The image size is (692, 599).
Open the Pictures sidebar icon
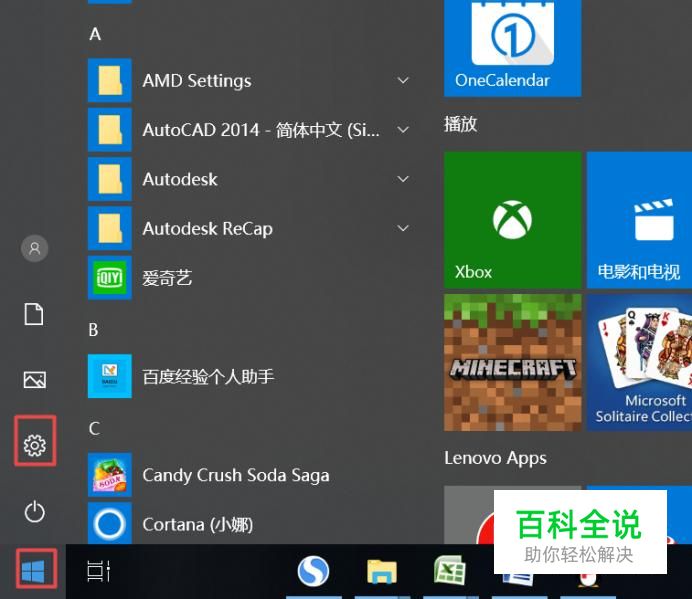[34, 380]
